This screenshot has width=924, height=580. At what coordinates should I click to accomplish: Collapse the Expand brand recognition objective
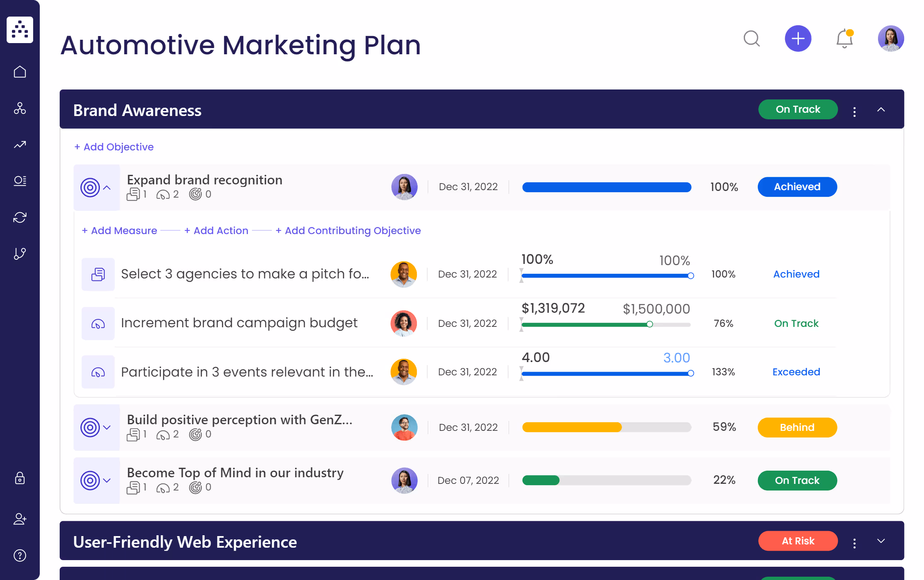click(106, 187)
